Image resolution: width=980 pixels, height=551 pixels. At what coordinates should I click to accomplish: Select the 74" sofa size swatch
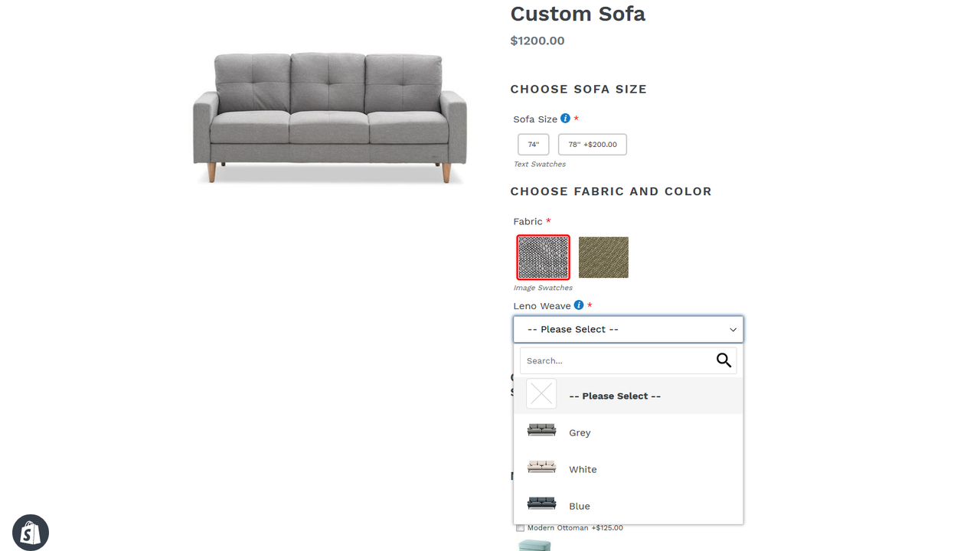533,144
